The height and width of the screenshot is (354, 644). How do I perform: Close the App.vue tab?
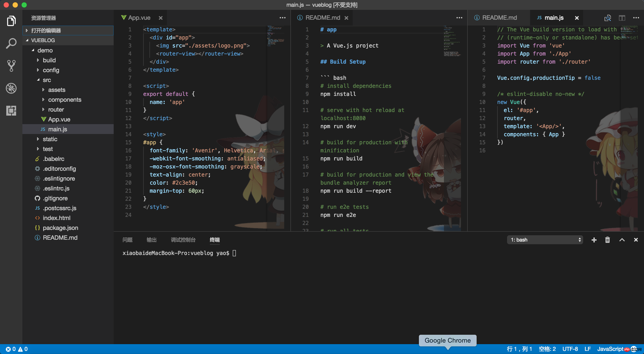click(x=161, y=18)
